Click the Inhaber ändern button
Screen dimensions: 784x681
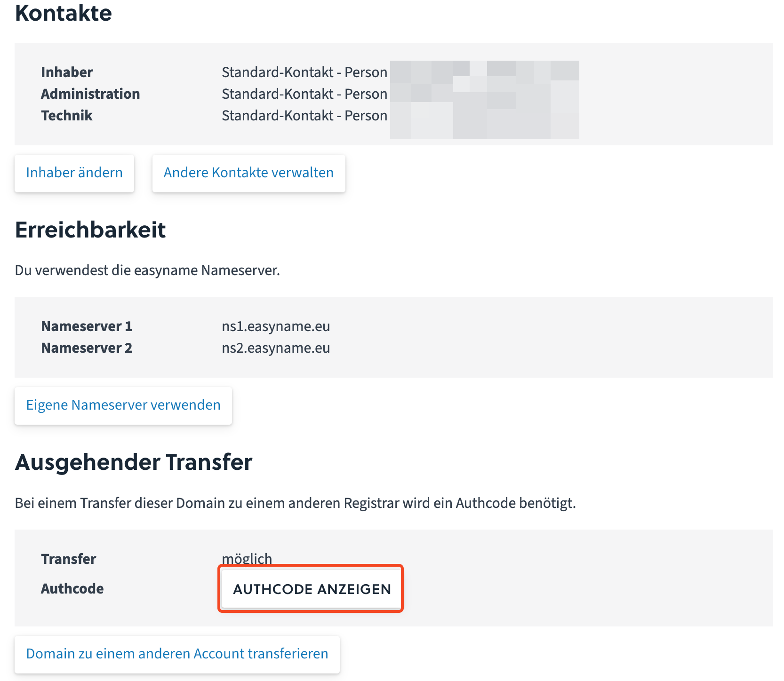coord(74,173)
